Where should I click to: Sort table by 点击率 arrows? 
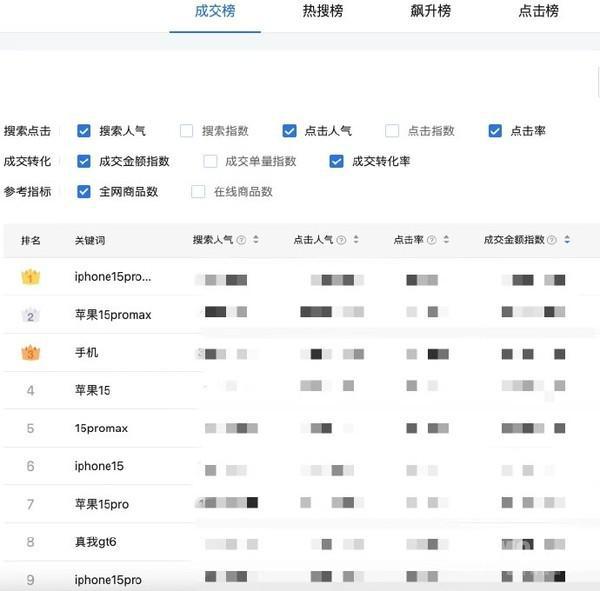(446, 240)
